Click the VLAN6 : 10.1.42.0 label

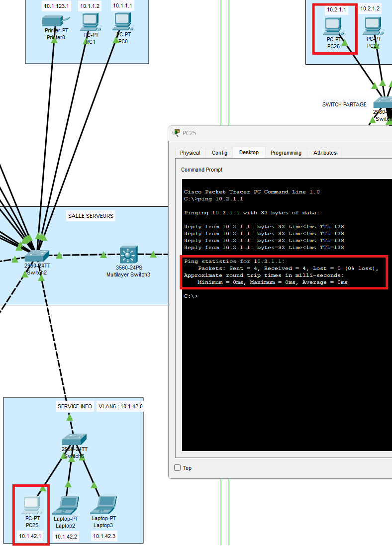point(120,406)
